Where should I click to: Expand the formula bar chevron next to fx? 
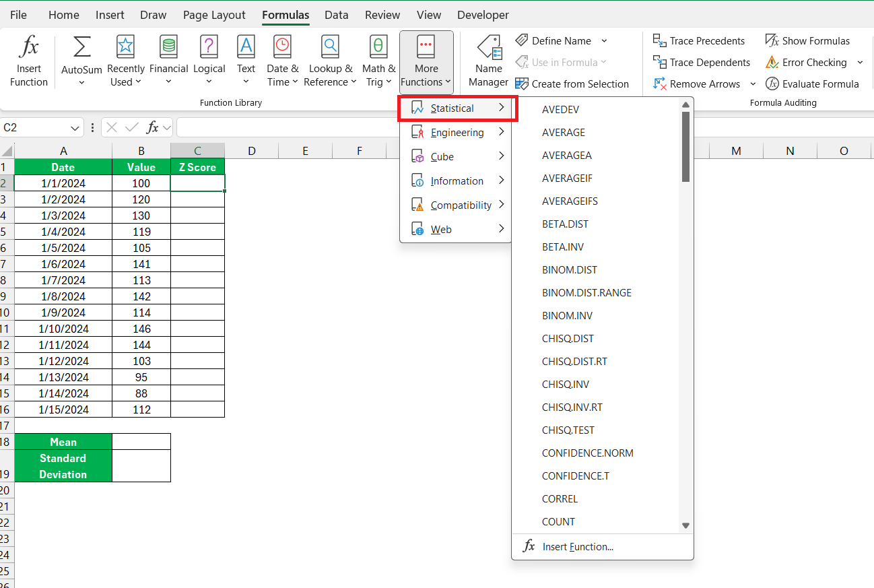166,127
